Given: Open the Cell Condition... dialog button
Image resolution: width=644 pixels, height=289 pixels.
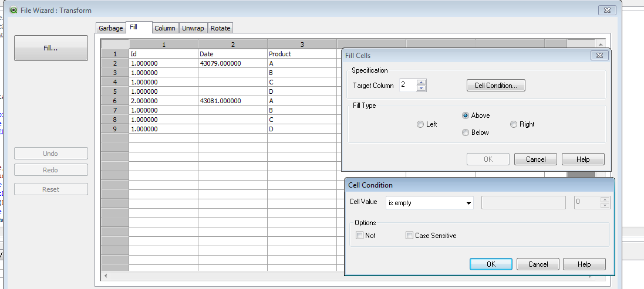Looking at the screenshot, I should tap(495, 86).
